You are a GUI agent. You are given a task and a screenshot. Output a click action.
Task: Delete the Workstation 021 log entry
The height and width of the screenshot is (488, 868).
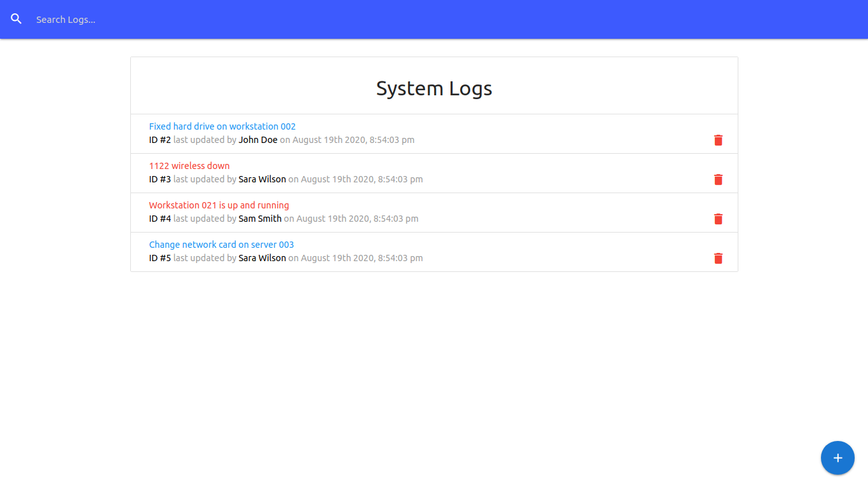(718, 219)
